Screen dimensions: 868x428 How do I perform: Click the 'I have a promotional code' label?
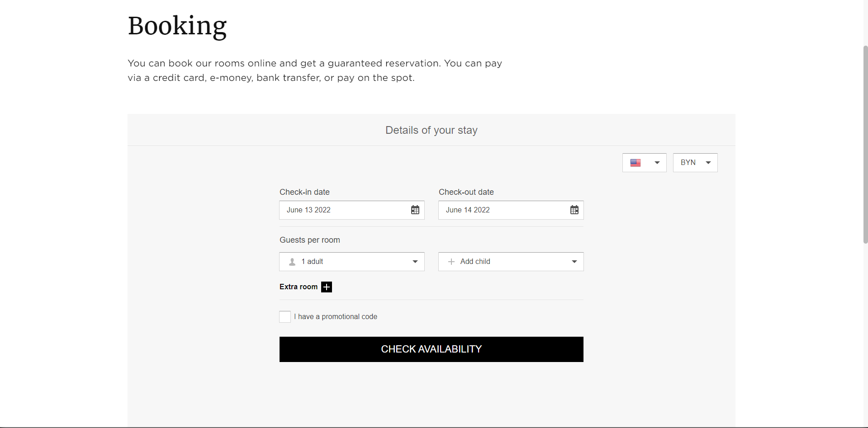tap(336, 317)
